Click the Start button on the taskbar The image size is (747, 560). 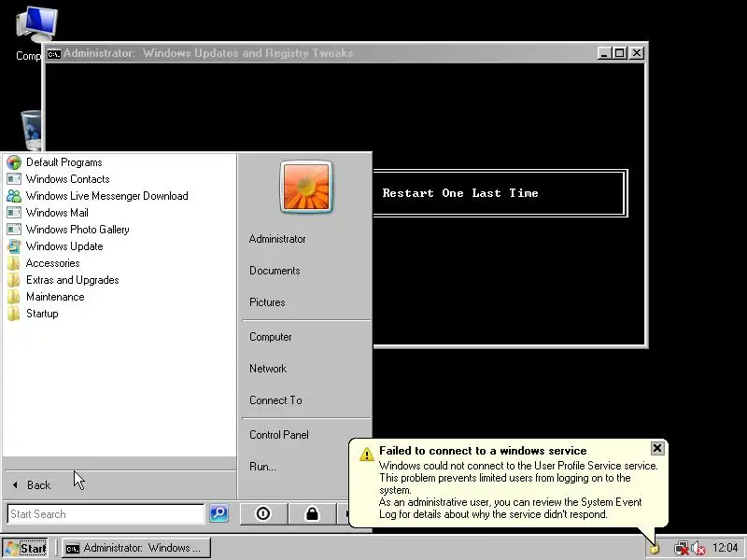pos(25,548)
